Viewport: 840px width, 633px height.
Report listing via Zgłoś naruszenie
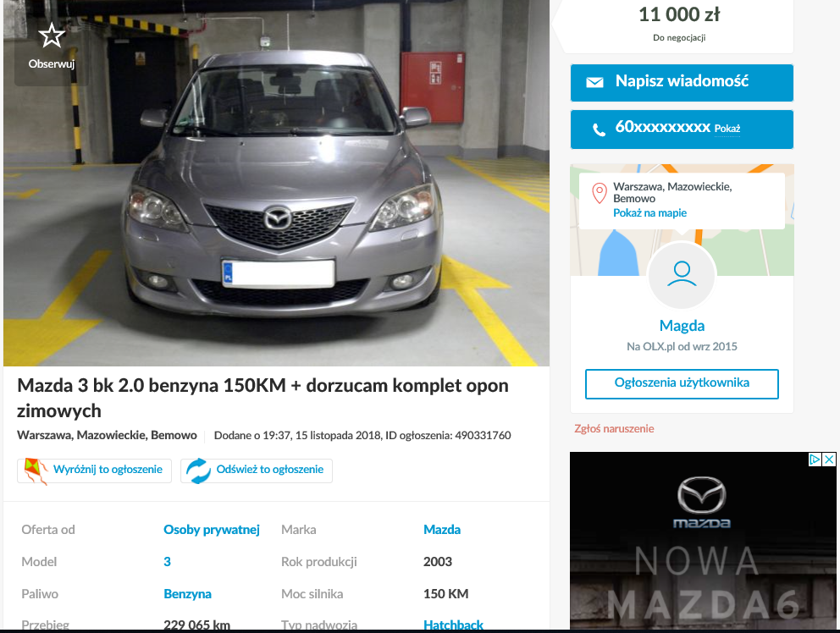[x=614, y=429]
